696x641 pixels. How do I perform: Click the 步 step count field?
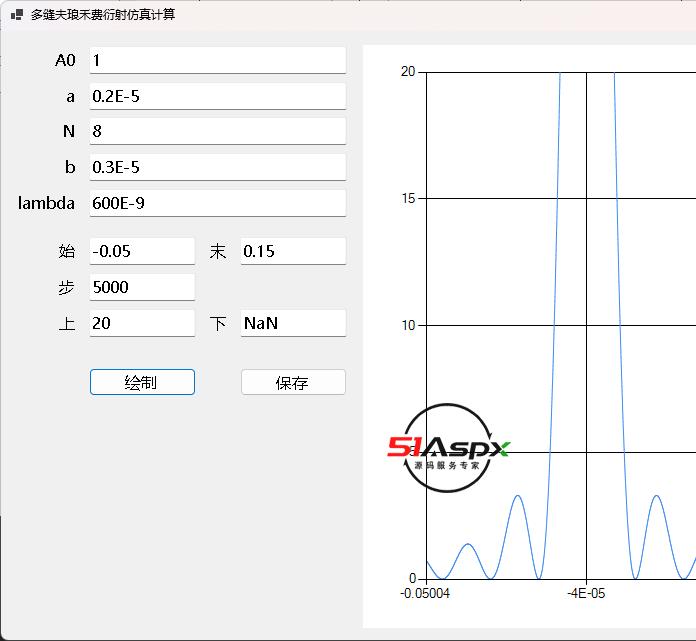142,287
